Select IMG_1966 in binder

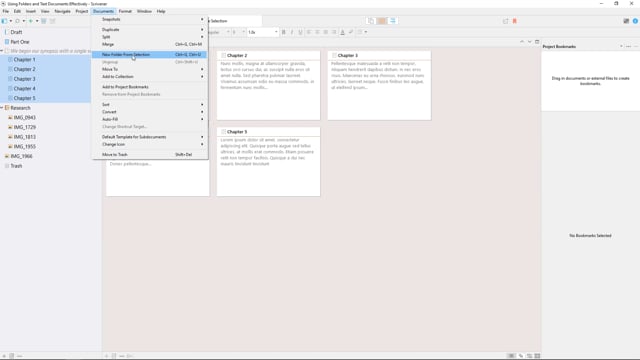point(21,156)
